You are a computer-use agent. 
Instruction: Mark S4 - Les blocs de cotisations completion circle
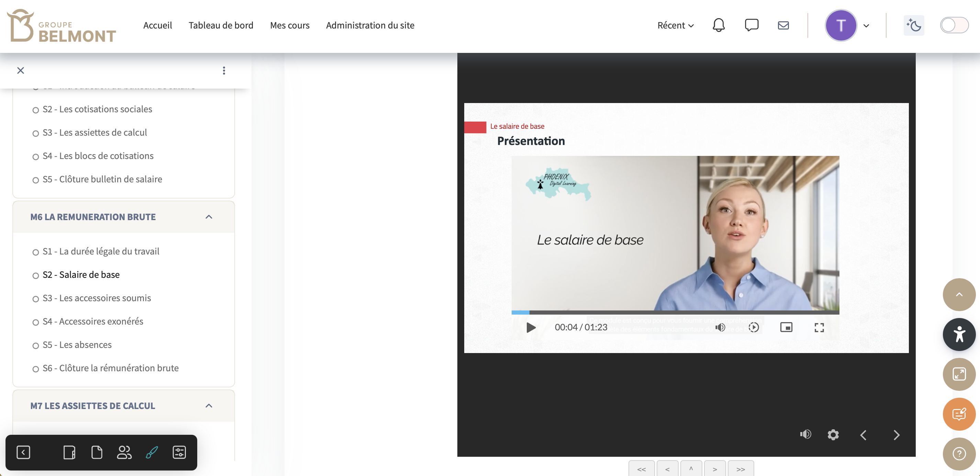pos(35,157)
